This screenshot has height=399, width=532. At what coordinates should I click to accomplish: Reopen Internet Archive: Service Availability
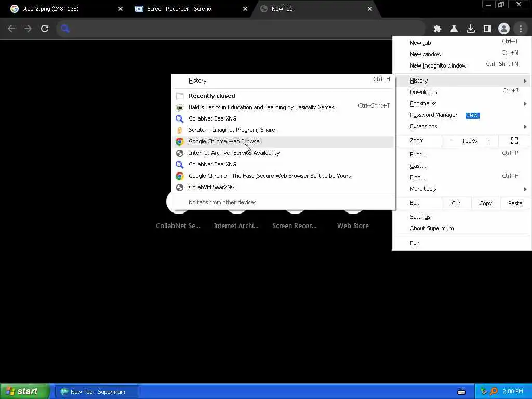pyautogui.click(x=283, y=153)
